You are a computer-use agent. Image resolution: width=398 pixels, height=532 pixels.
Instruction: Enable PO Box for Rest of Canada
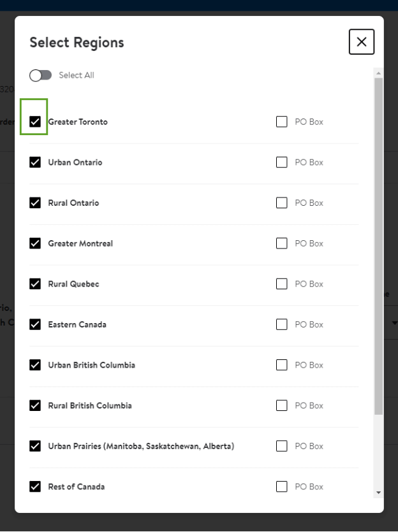tap(281, 487)
